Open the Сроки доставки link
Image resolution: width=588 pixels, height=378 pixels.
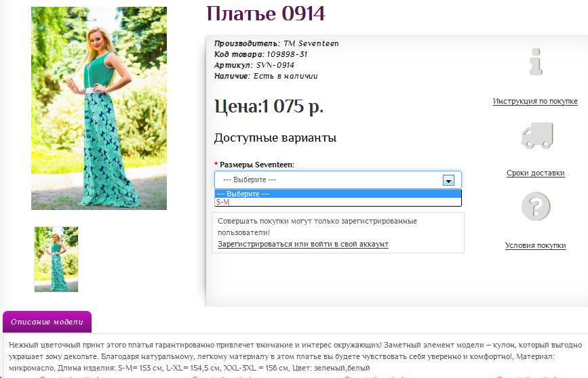(536, 173)
